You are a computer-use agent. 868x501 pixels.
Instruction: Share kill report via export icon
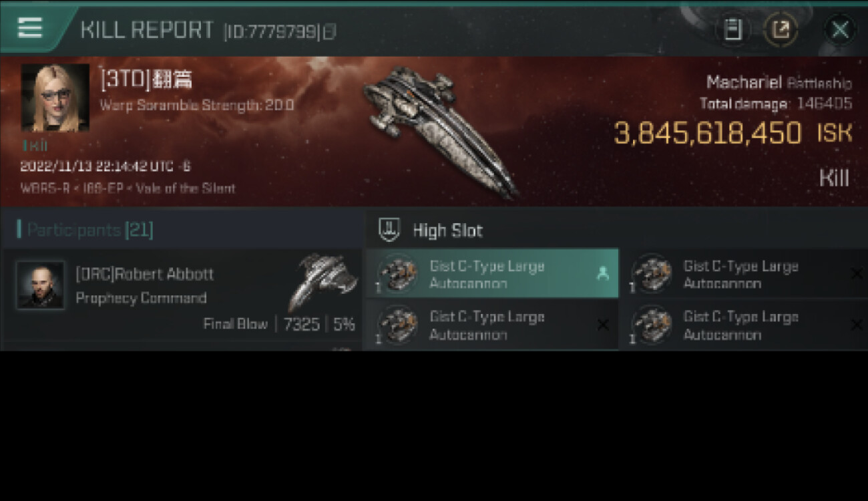click(x=781, y=30)
